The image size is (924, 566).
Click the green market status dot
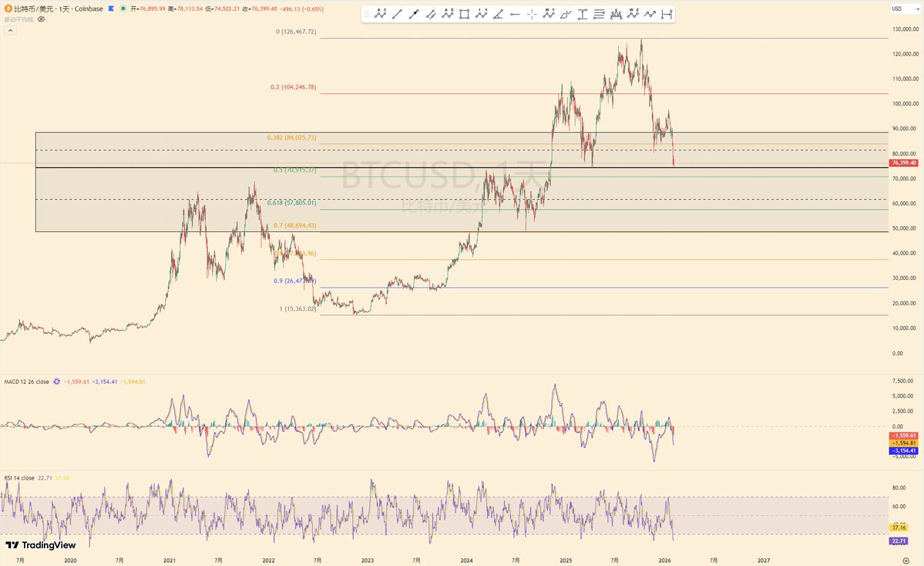[x=123, y=8]
